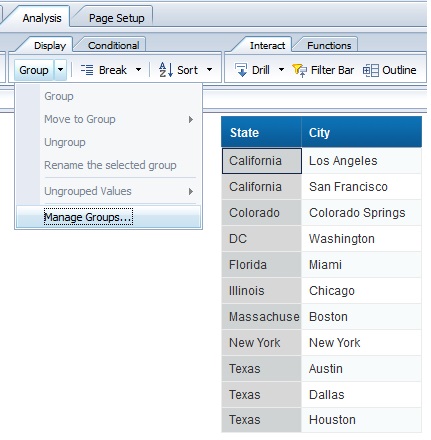The height and width of the screenshot is (440, 431).
Task: Expand the Drill dropdown arrow
Action: point(281,70)
